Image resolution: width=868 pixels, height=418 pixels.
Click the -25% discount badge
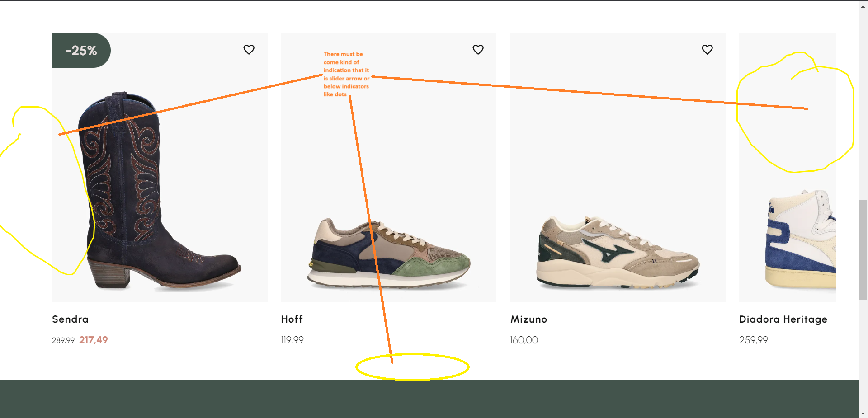81,51
